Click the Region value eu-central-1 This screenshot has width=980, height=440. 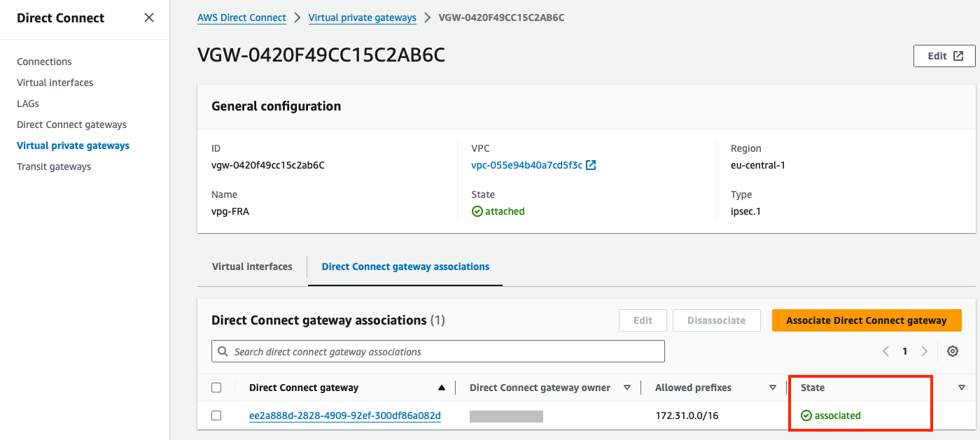758,165
